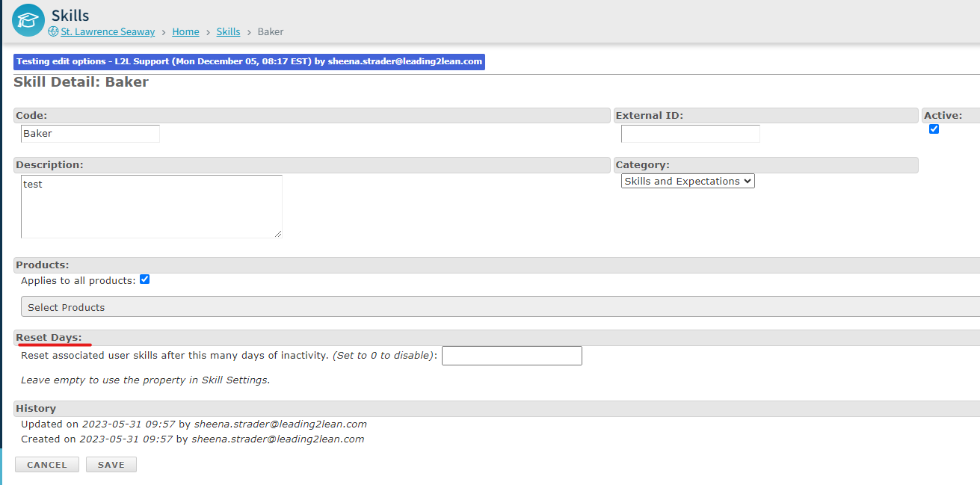
Task: Grab the Description textarea resize handle
Action: point(278,234)
